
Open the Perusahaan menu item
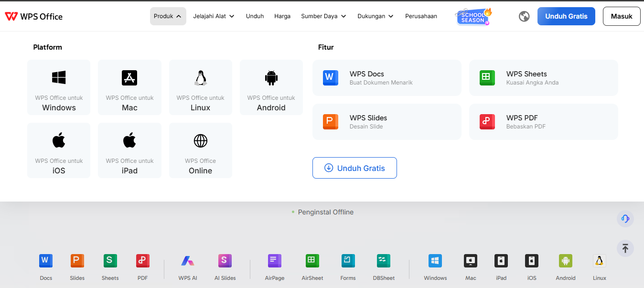(x=421, y=16)
